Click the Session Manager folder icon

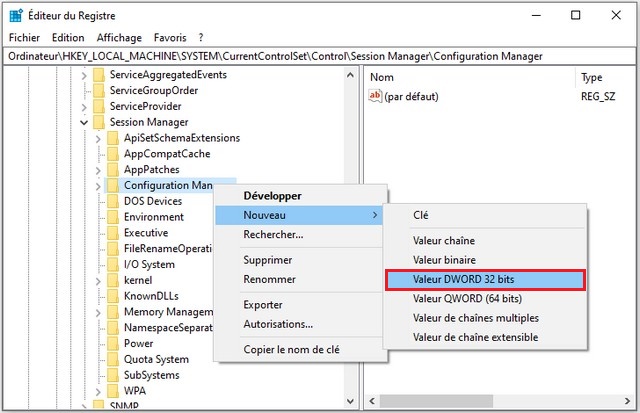point(99,122)
